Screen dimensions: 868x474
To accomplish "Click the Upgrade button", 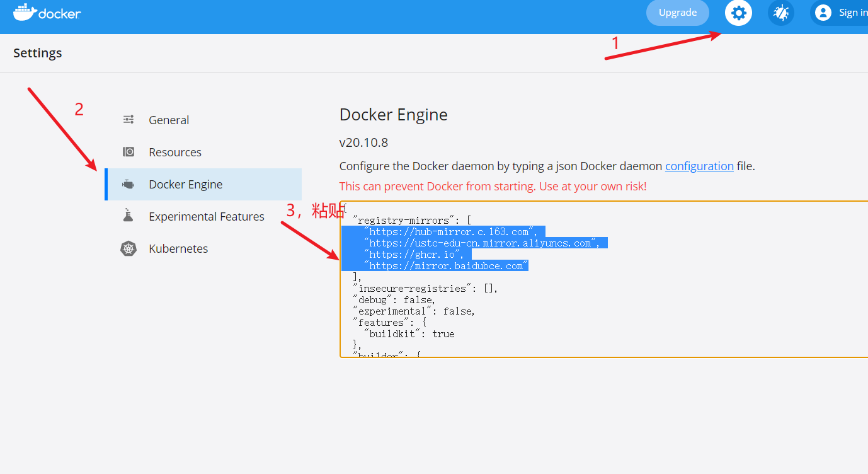I will point(678,13).
